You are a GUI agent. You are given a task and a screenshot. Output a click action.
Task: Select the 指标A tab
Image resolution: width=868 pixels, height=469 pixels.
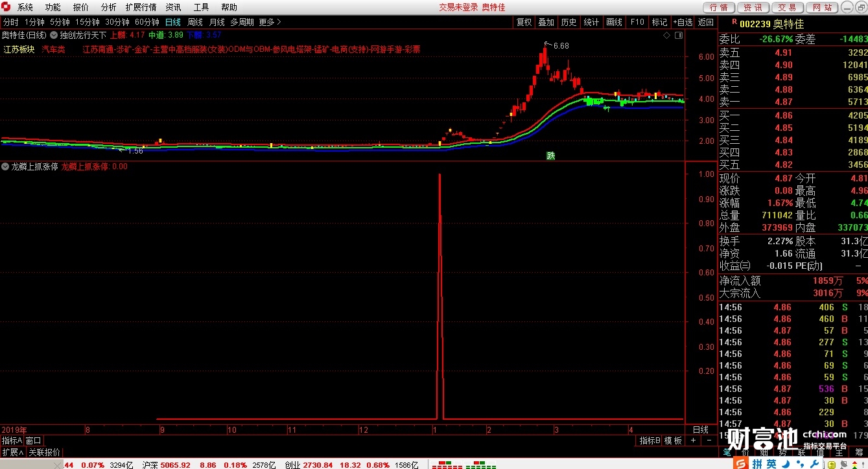tap(12, 440)
